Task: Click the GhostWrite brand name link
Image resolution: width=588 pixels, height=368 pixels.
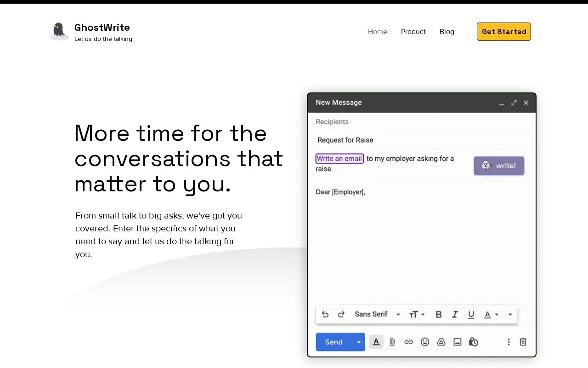Action: point(102,28)
